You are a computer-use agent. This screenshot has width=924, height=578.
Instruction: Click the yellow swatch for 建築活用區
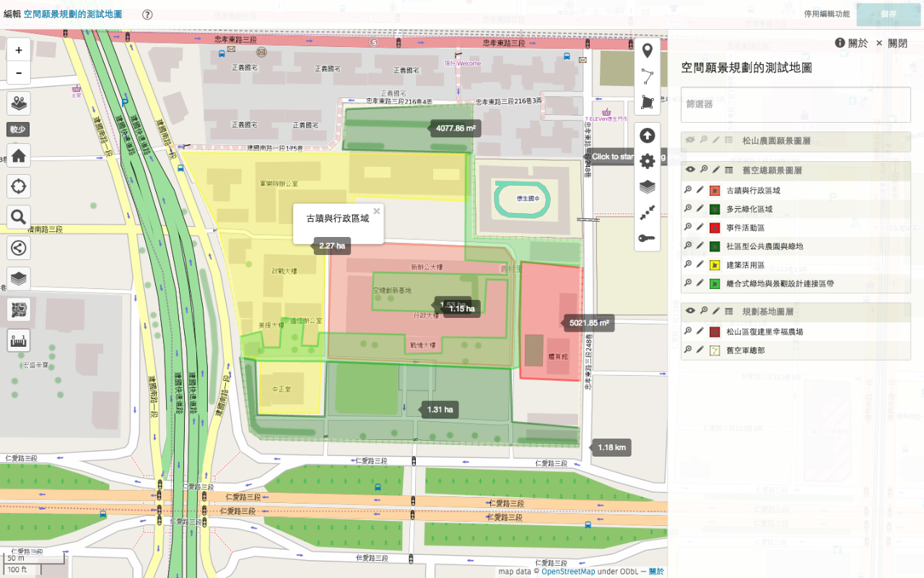(x=715, y=265)
